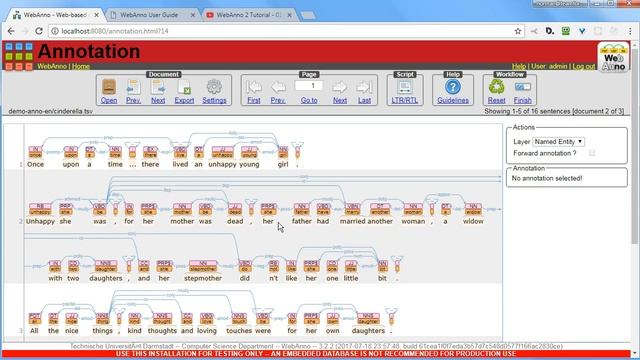Click the page number input field
Viewport: 640px width, 360px height.
[309, 86]
